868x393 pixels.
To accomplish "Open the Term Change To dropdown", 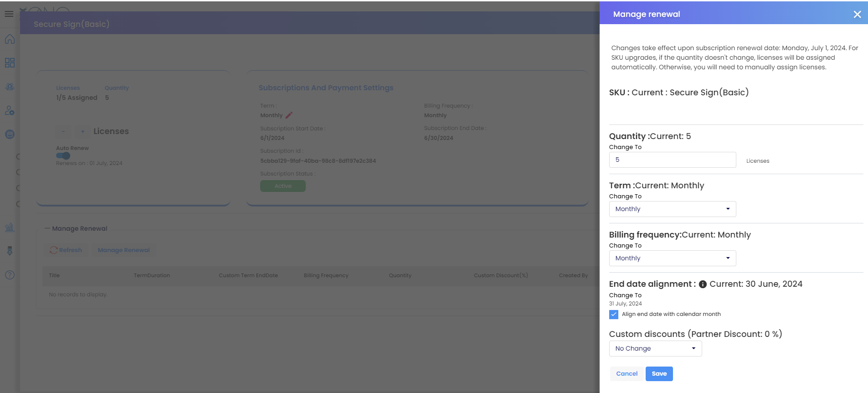I will 673,209.
